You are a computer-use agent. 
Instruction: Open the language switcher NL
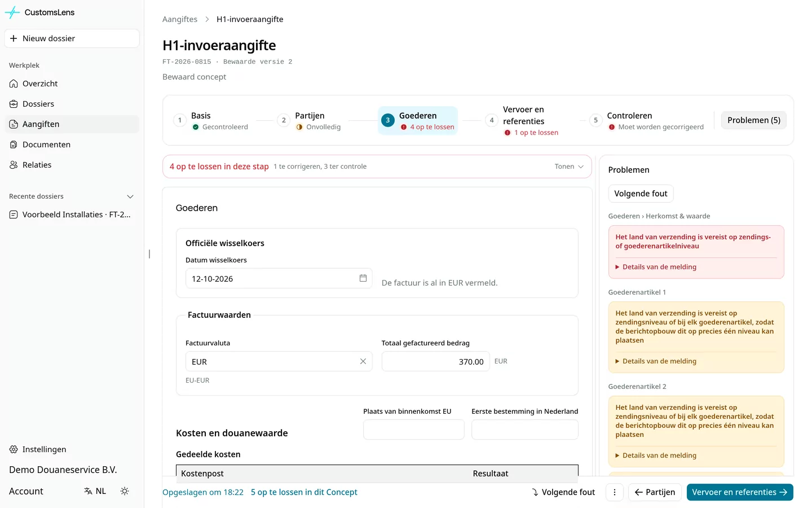point(95,491)
